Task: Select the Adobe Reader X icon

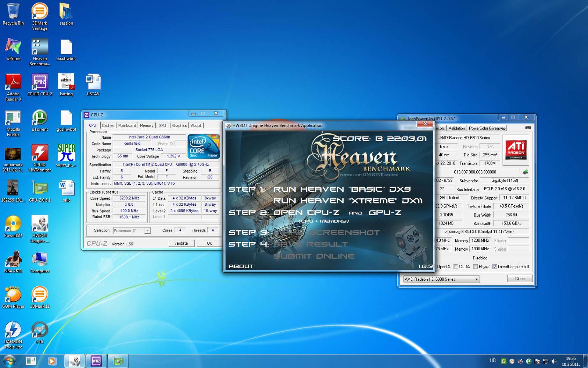Action: click(x=13, y=87)
